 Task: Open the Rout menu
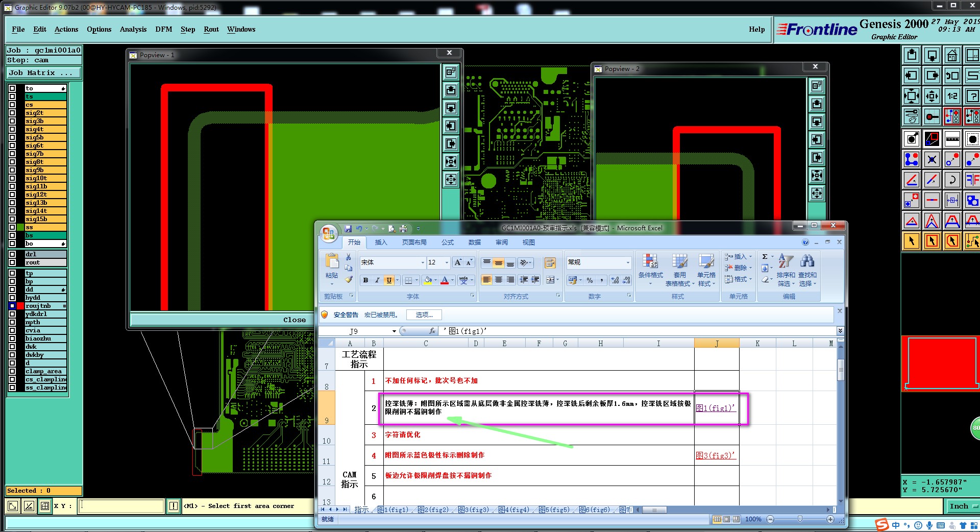click(x=211, y=29)
